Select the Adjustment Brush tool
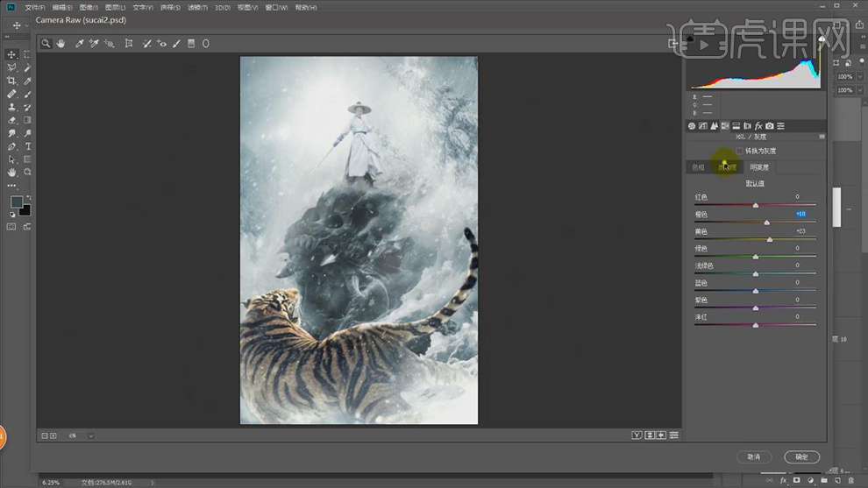This screenshot has width=868, height=488. point(176,43)
